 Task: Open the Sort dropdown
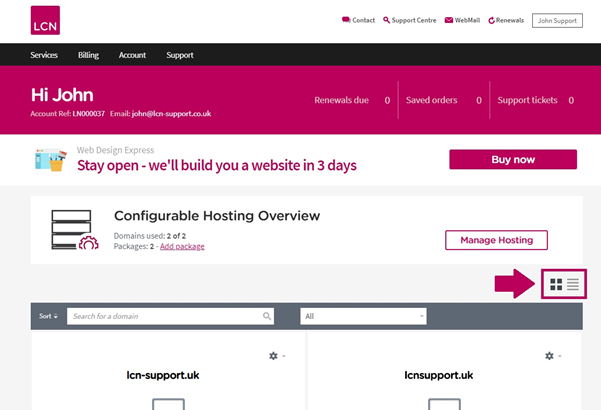[48, 316]
